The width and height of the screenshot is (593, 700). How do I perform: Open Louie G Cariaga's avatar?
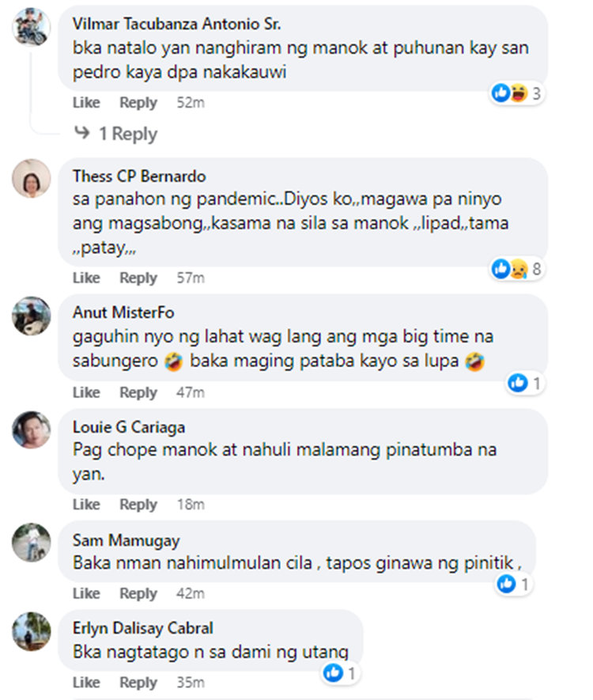32,430
